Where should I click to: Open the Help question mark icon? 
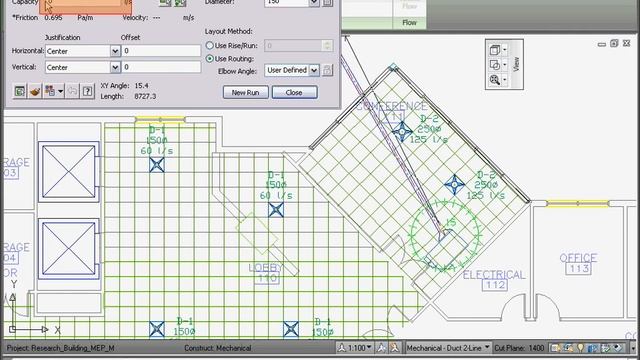(87, 91)
